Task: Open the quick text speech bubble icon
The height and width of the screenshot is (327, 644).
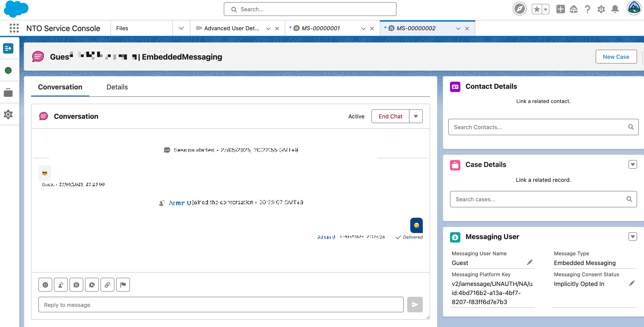Action: pyautogui.click(x=76, y=285)
